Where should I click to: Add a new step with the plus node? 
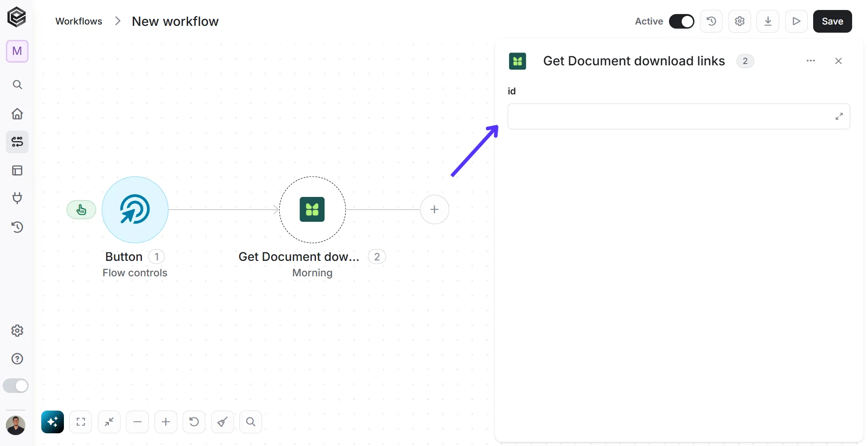click(x=435, y=210)
